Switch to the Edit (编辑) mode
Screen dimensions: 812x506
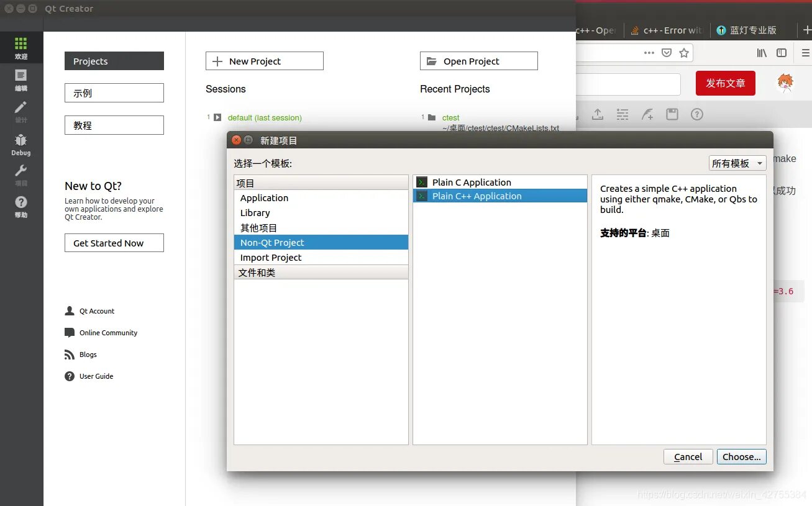(21, 80)
